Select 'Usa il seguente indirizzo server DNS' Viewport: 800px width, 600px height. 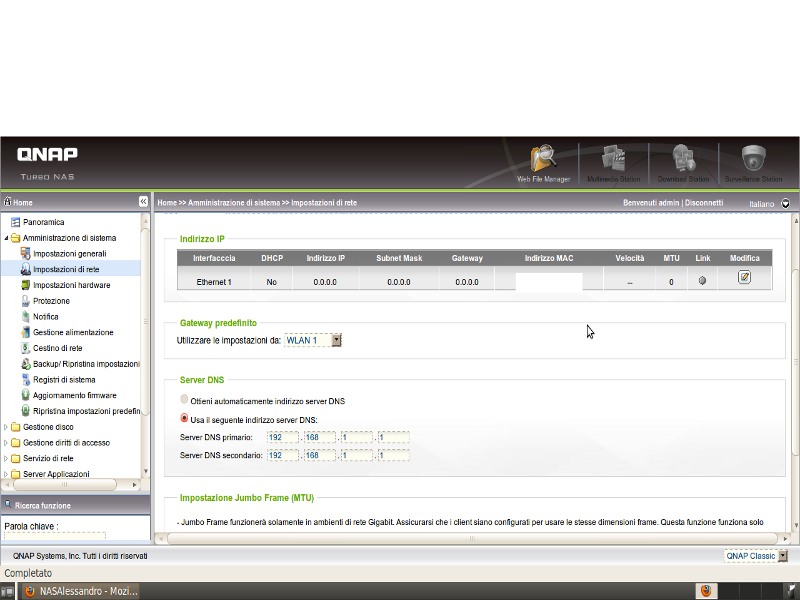183,418
